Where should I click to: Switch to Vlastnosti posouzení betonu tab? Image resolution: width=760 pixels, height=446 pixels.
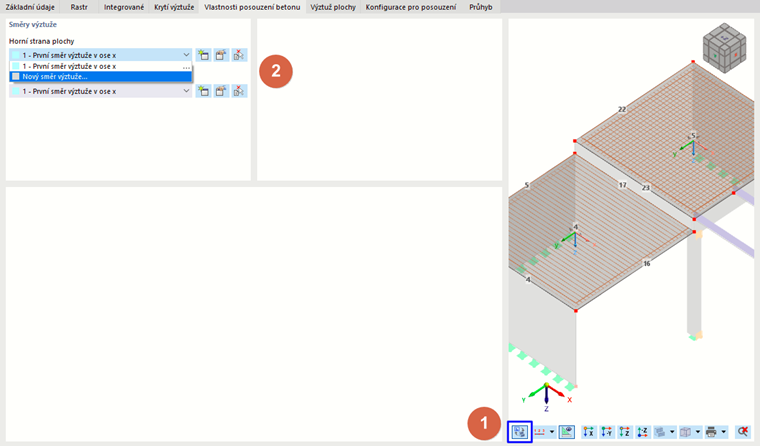click(252, 7)
